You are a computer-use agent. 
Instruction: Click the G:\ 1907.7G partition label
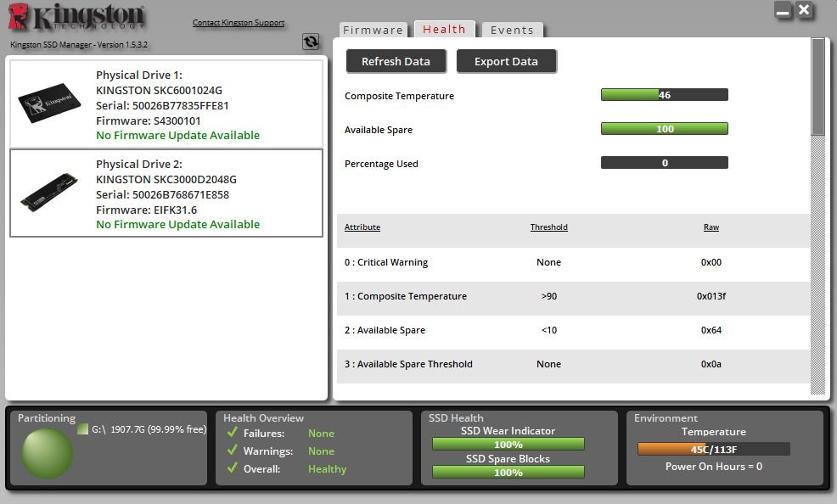coord(149,429)
